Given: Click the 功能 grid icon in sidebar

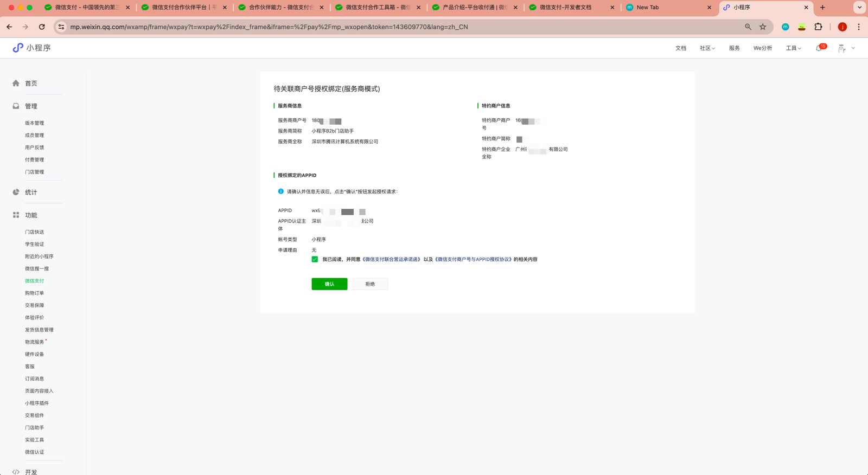Looking at the screenshot, I should tap(16, 215).
